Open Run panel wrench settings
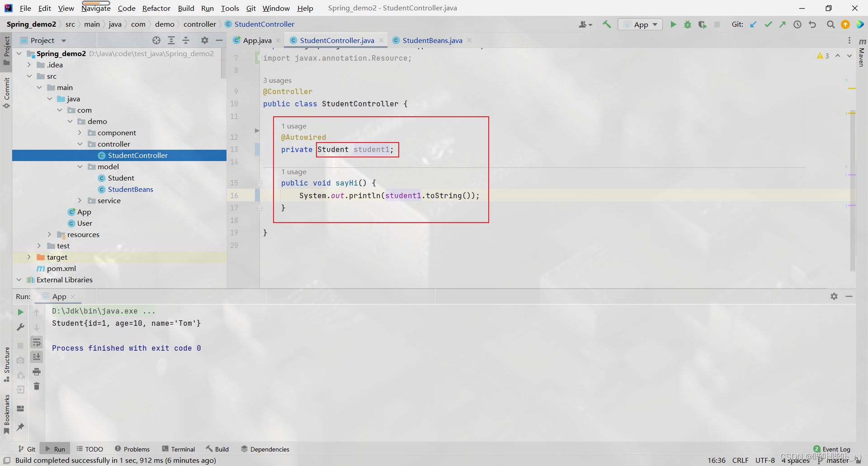868x466 pixels. coord(20,327)
